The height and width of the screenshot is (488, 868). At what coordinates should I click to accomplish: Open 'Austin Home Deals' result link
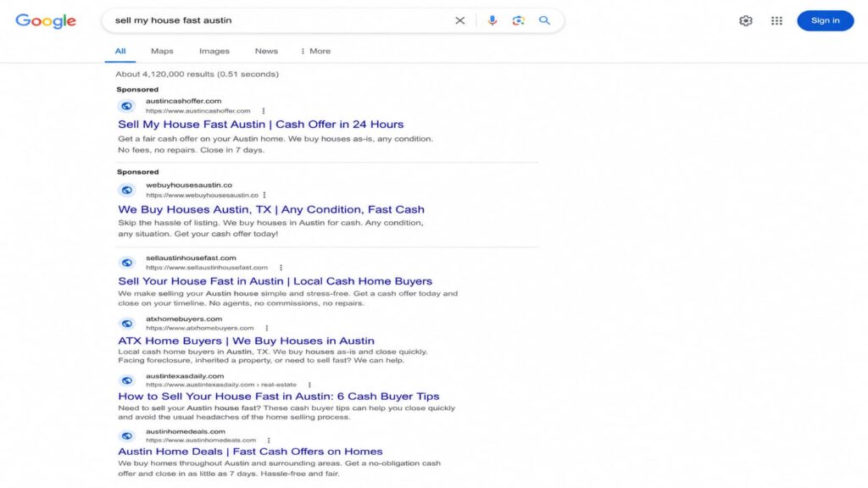point(250,452)
